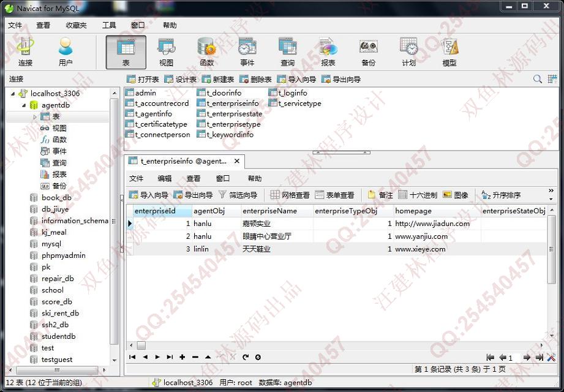This screenshot has width=564, height=392.
Task: Stop loading with the stop icon
Action: tap(258, 357)
